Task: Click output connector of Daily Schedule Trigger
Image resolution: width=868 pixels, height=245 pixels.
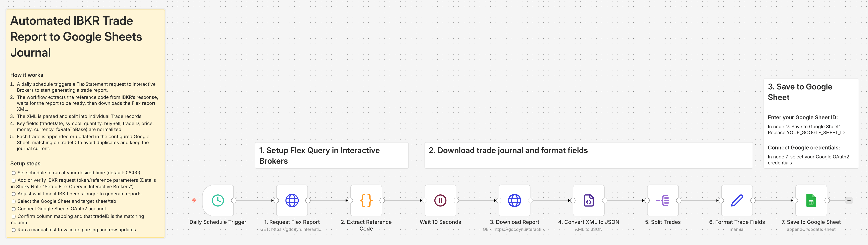Action: 233,200
